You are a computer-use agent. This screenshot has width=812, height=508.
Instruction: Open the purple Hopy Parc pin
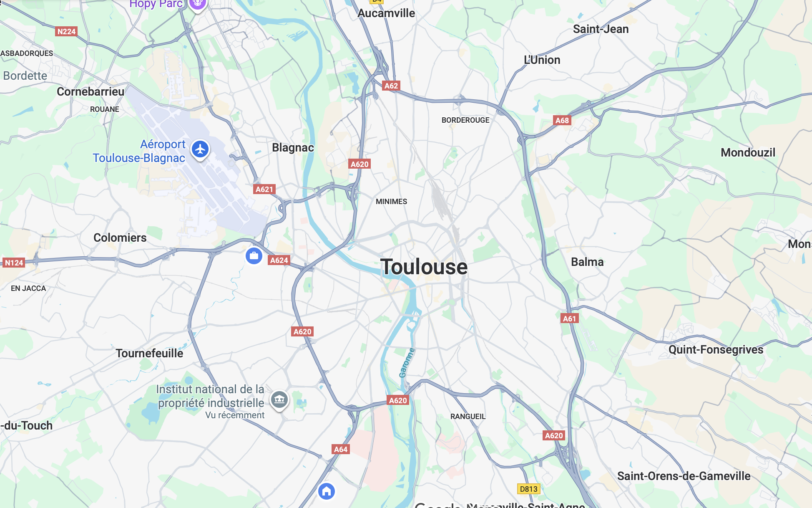198,5
